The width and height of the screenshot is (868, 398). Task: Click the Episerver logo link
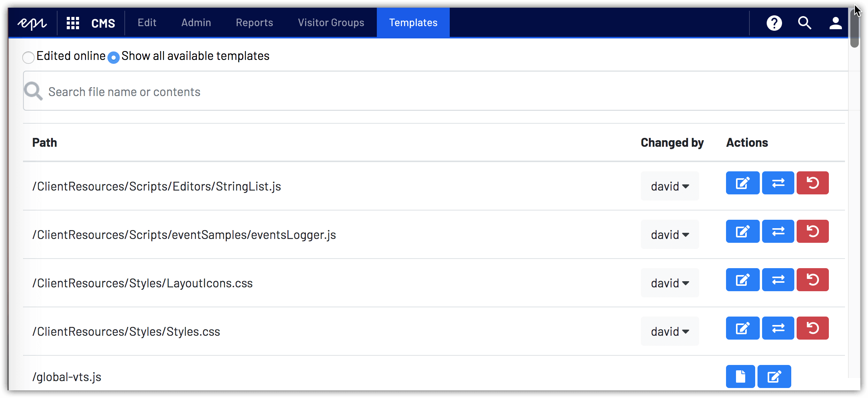[32, 23]
